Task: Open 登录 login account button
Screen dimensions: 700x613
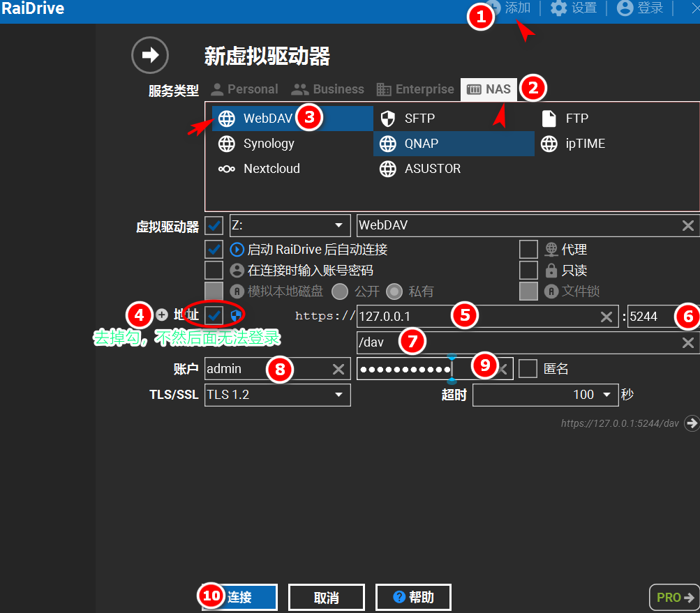Action: pyautogui.click(x=640, y=8)
